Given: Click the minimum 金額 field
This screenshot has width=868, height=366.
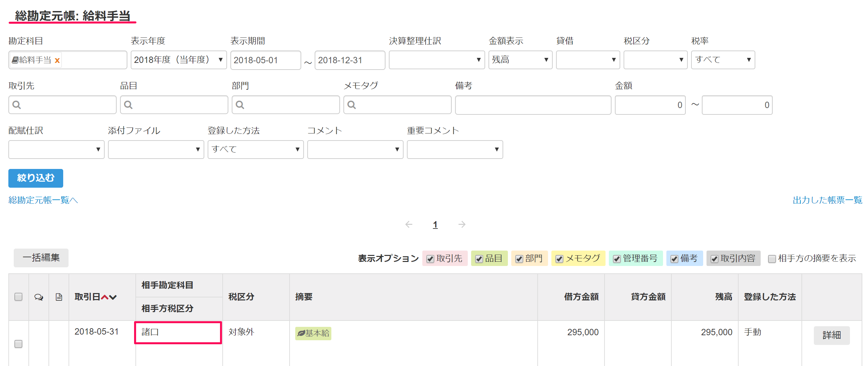Looking at the screenshot, I should pyautogui.click(x=650, y=105).
